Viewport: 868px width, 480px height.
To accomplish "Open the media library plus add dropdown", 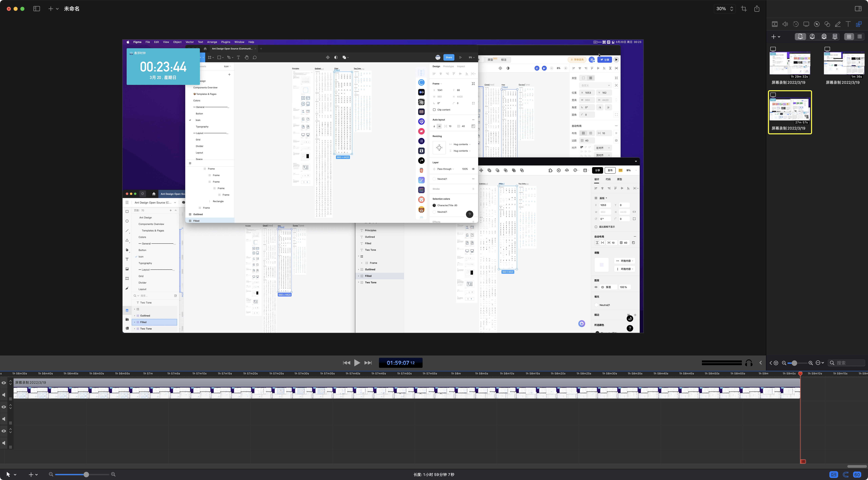I will click(776, 36).
